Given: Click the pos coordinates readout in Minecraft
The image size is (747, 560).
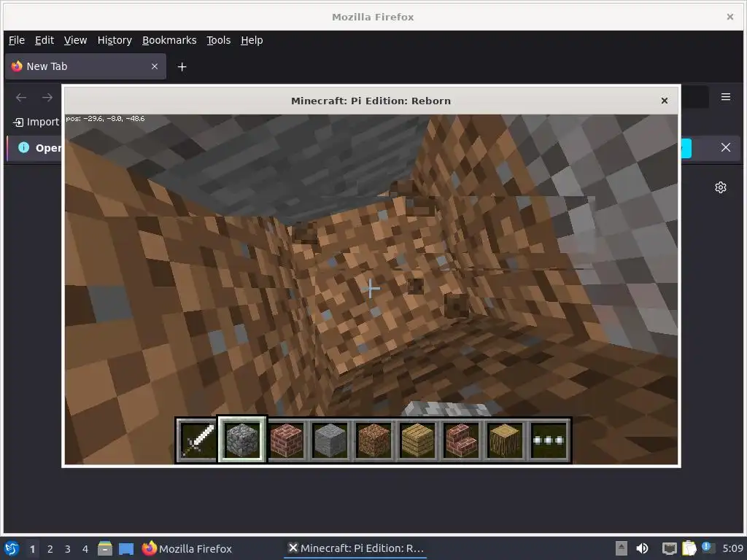Looking at the screenshot, I should (105, 119).
